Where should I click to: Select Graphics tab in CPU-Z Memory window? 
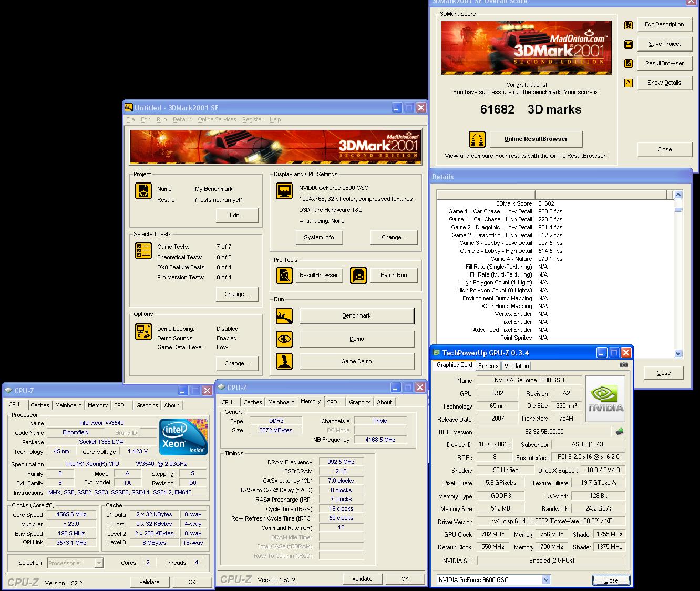click(x=360, y=402)
